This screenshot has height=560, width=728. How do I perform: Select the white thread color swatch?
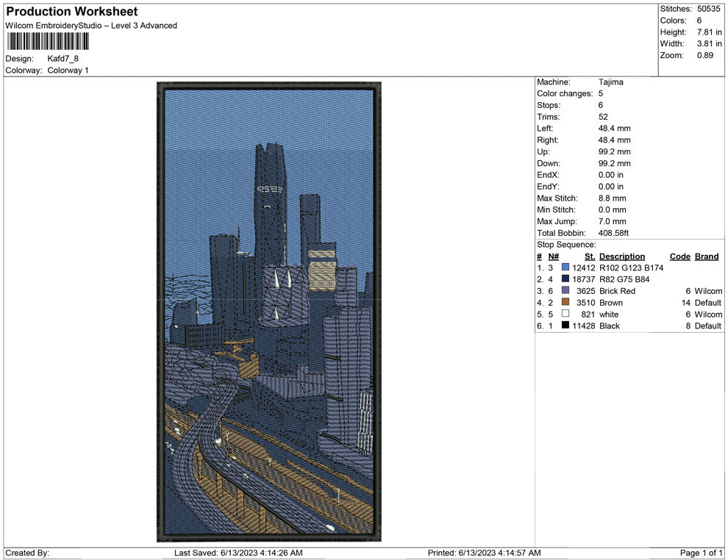(x=565, y=315)
